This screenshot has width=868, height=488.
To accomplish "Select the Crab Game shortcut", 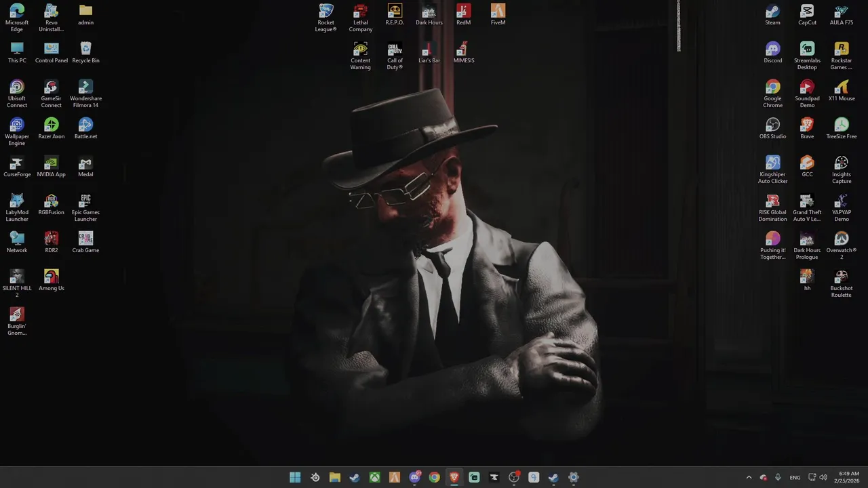I will [x=85, y=242].
